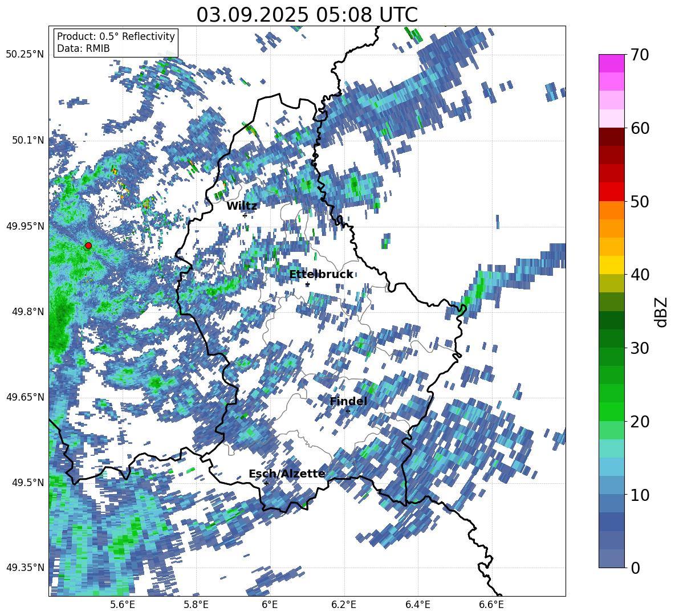The width and height of the screenshot is (675, 616).
Task: Click the 50.25°N latitude label
Action: [25, 55]
